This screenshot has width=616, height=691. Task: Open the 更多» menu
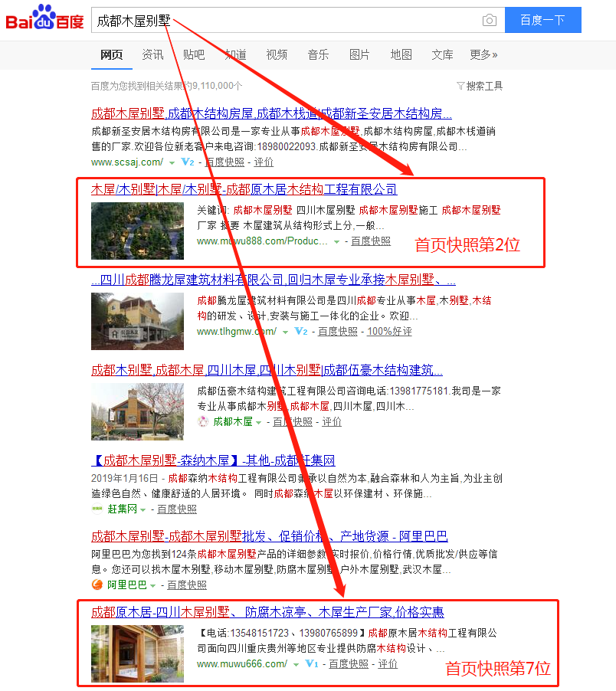pyautogui.click(x=483, y=54)
